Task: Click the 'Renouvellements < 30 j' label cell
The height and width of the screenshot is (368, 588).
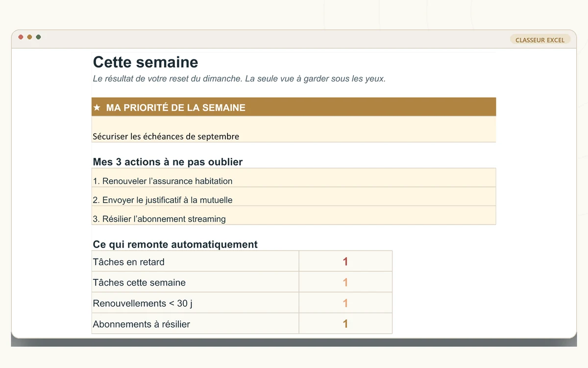Action: [195, 303]
